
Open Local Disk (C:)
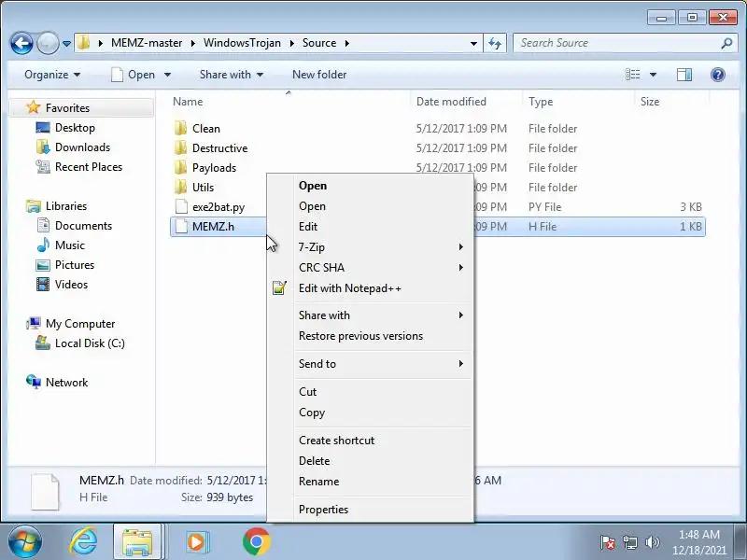tap(90, 343)
